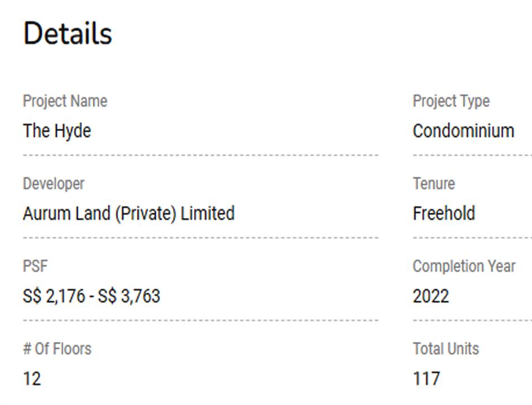532x405 pixels.
Task: Click the Project Name label
Action: point(65,101)
